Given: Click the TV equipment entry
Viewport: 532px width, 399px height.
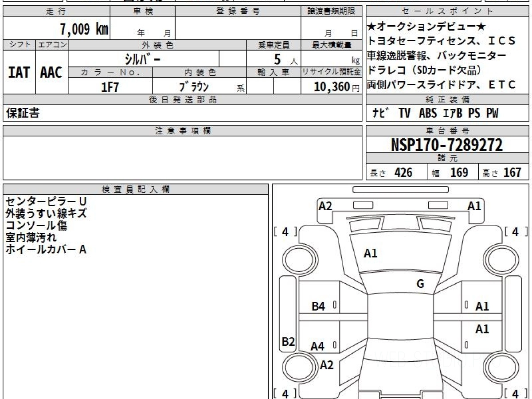Looking at the screenshot, I should coord(404,113).
